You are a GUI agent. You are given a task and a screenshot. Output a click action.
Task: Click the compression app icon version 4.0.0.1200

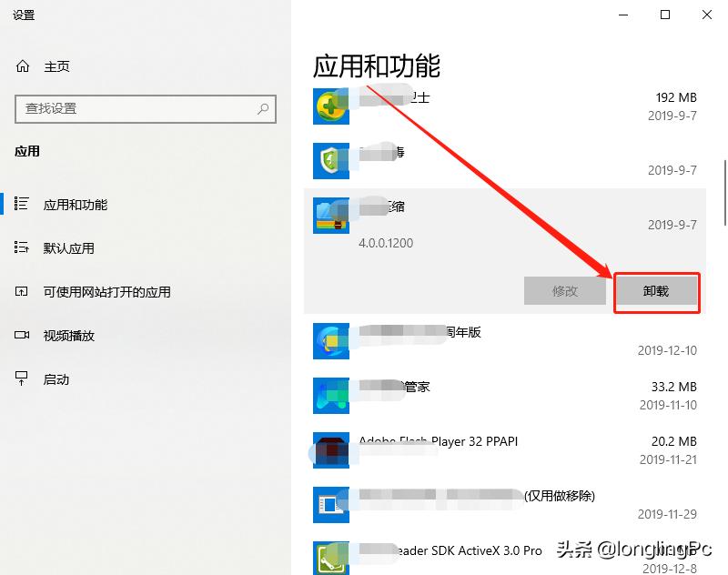click(330, 216)
